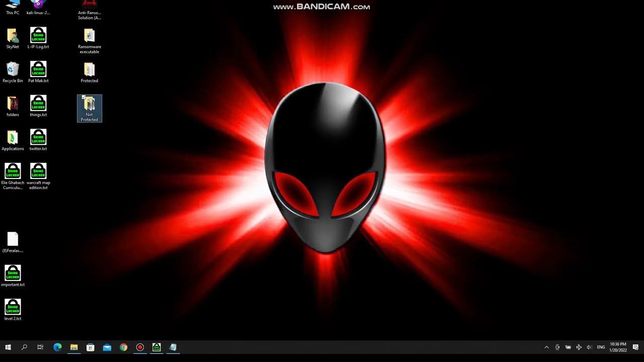Switch the ENG input language indicator

(x=601, y=347)
